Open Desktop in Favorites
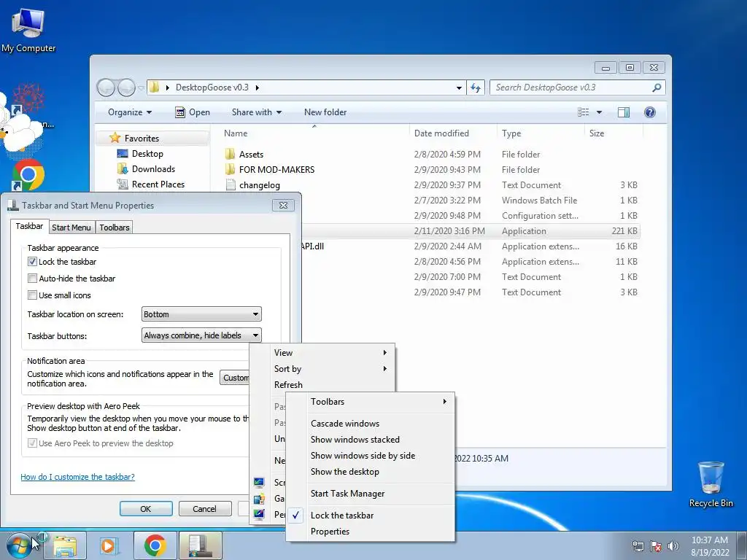 [x=147, y=154]
